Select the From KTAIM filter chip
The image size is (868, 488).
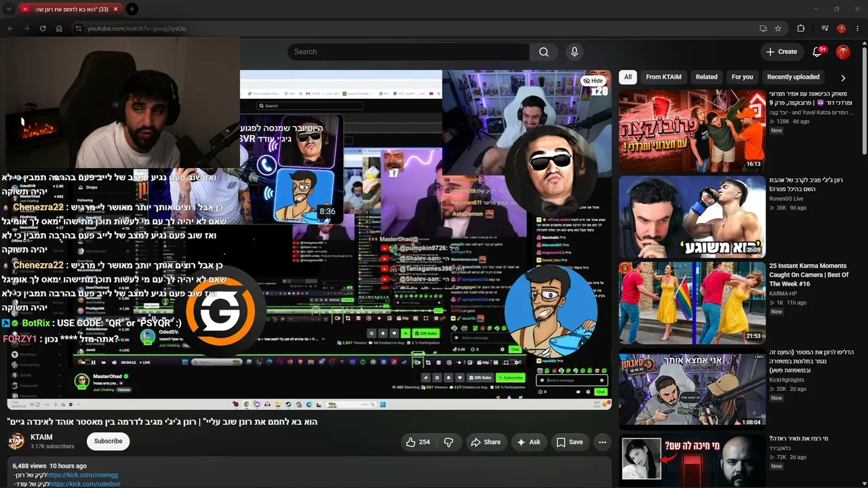tap(663, 77)
